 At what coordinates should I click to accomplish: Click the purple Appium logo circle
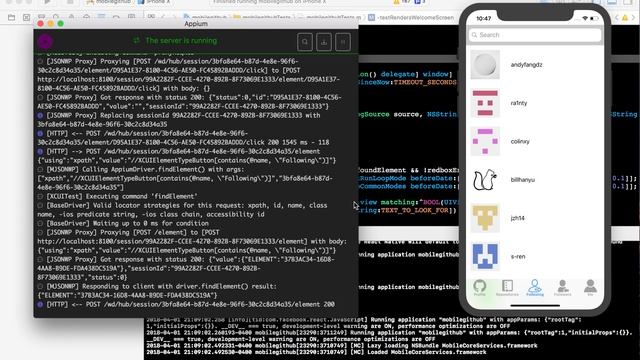pos(45,41)
